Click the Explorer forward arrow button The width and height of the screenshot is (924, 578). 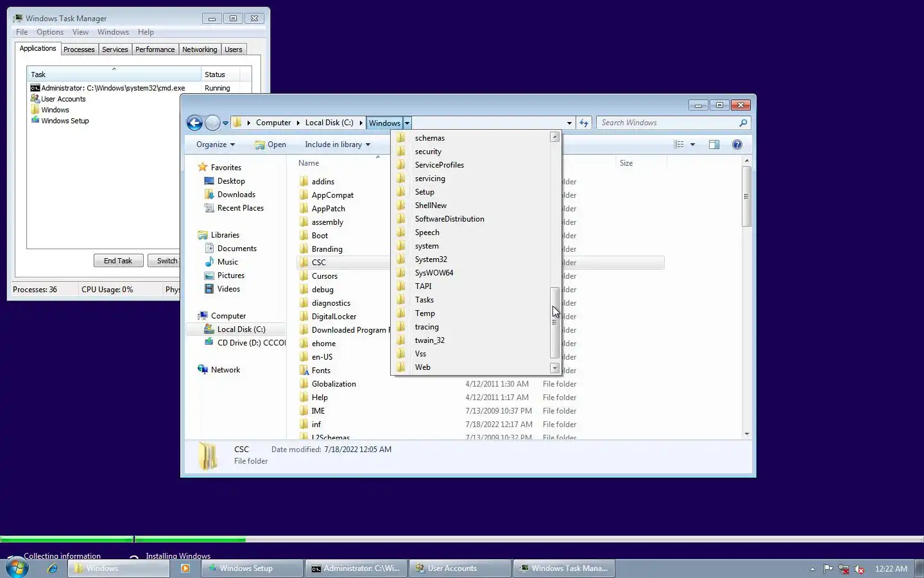tap(213, 123)
